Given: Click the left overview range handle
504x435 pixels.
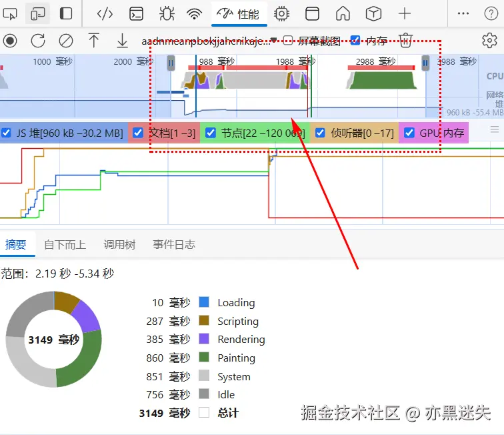Looking at the screenshot, I should [x=171, y=63].
